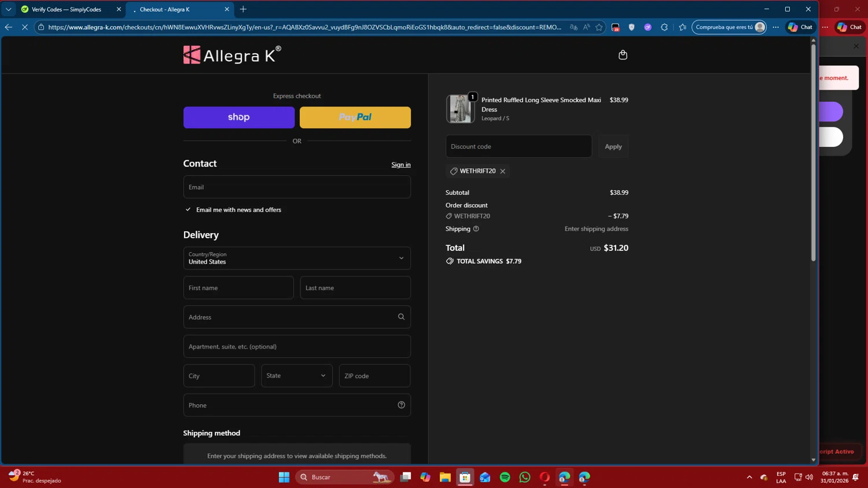Click the shipping info question mark icon
This screenshot has width=868, height=488.
pos(476,229)
